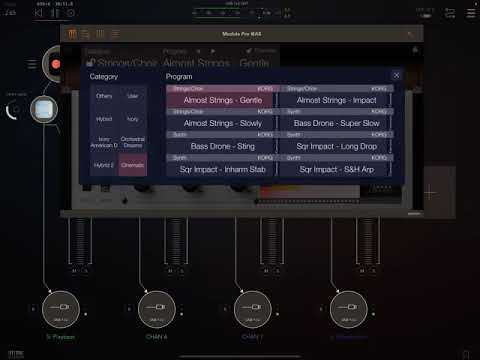Open the AUM main hamburger menu
The height and width of the screenshot is (360, 480).
[x=471, y=13]
